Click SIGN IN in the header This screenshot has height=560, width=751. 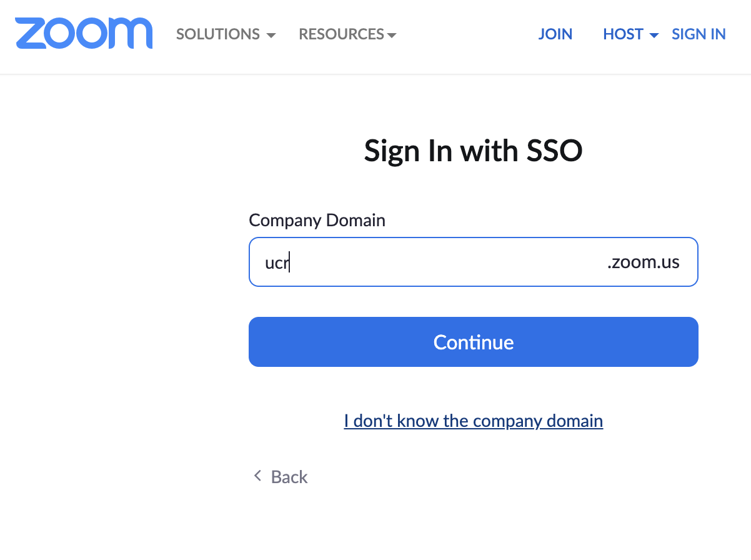(699, 34)
